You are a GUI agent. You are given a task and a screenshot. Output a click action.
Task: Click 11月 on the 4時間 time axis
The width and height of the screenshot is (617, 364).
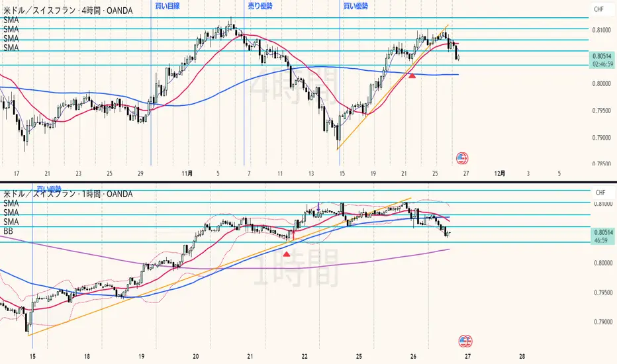[x=187, y=173]
